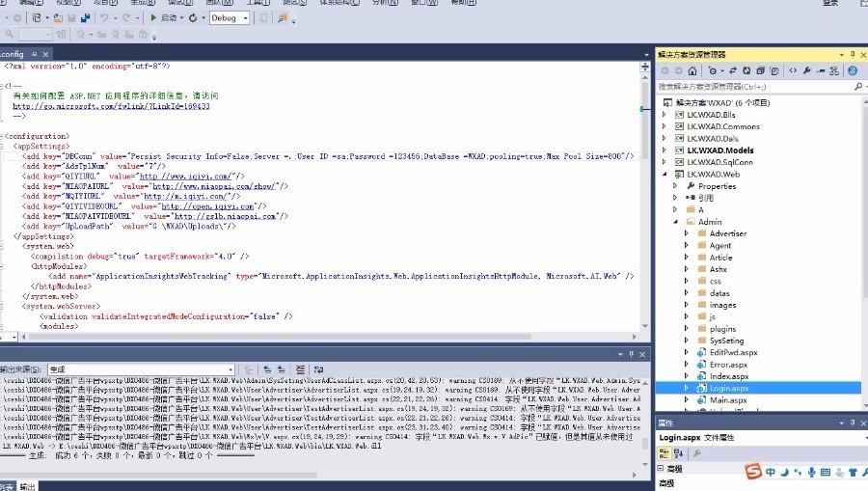Toggle Show All Files in Solution Explorer
The image size is (868, 491).
[773, 70]
